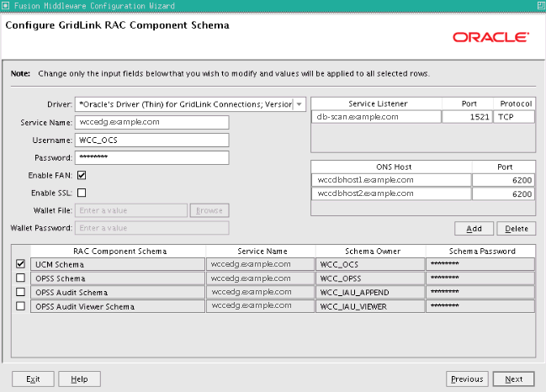Select the TCP protocol cell
546x392 pixels.
pyautogui.click(x=514, y=117)
